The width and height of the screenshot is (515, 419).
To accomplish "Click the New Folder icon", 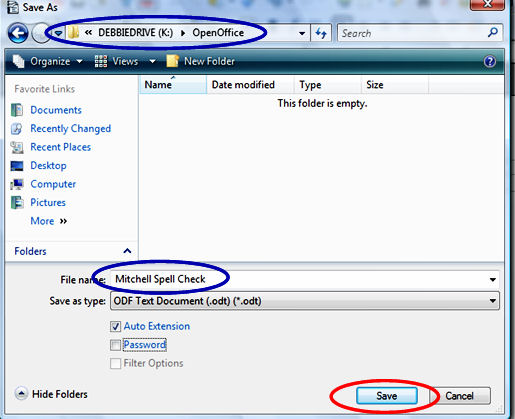I will click(172, 61).
